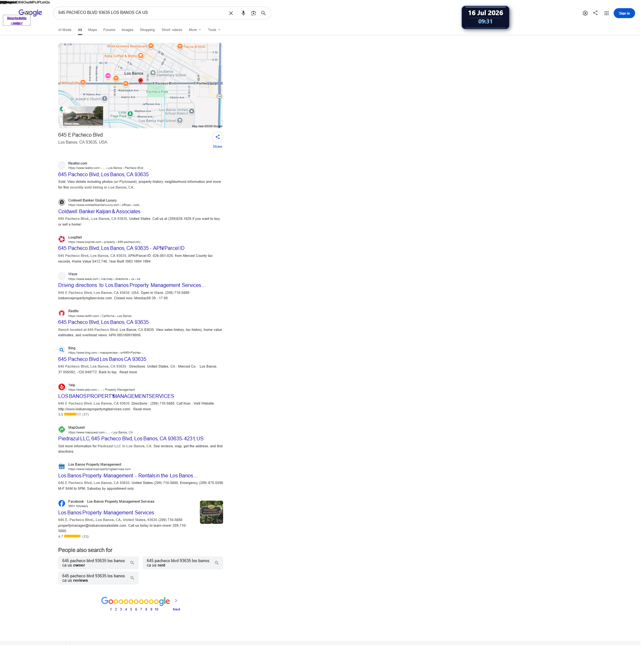Viewport: 644px width, 645px height.
Task: Switch to Shopping tab
Action: point(148,30)
